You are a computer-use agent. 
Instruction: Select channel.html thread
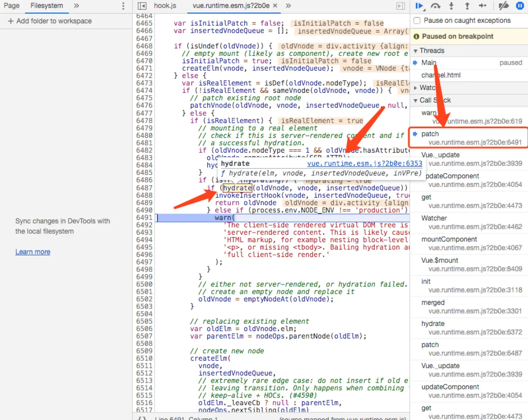pyautogui.click(x=469, y=75)
